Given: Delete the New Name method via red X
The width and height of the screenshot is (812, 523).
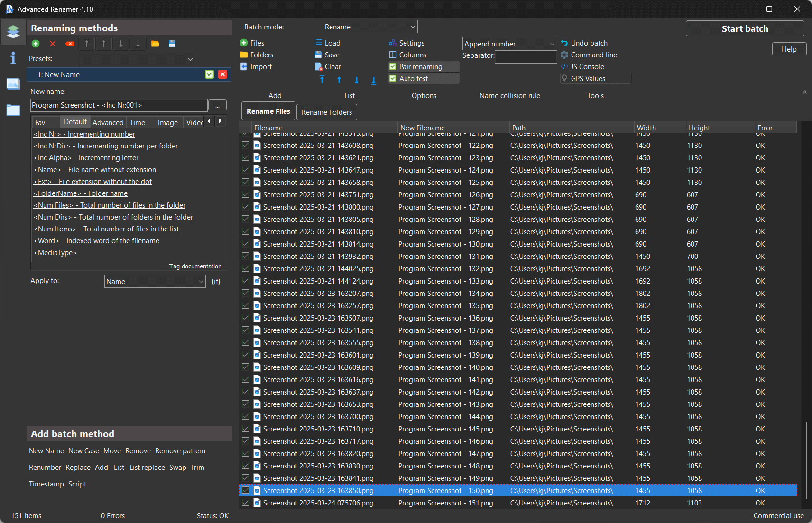Looking at the screenshot, I should [x=222, y=74].
